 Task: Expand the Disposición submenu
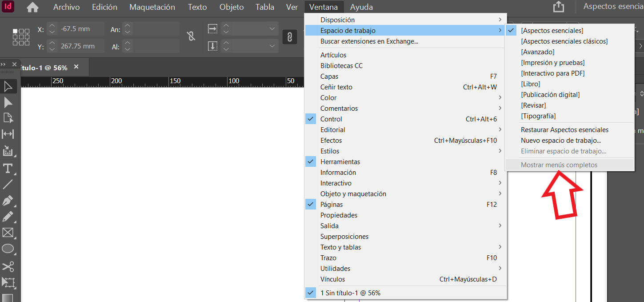point(338,20)
